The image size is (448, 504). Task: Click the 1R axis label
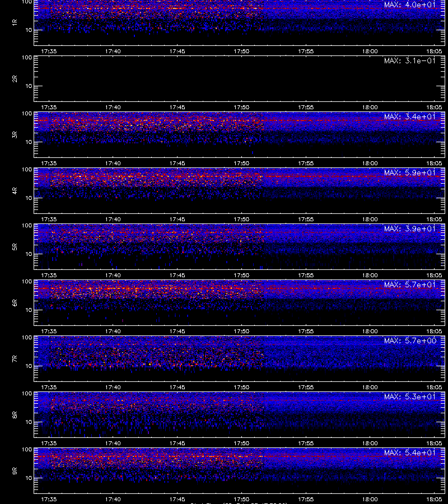coord(15,22)
